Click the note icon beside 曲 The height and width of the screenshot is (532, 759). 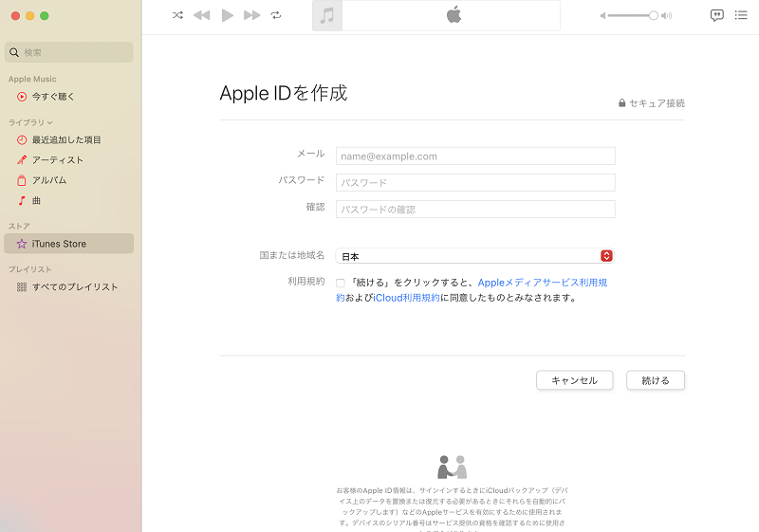point(21,201)
